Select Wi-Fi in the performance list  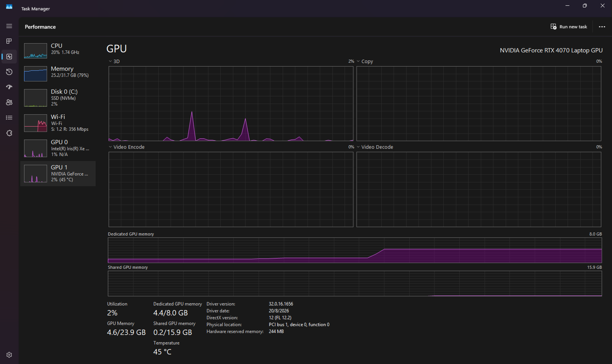pos(58,123)
